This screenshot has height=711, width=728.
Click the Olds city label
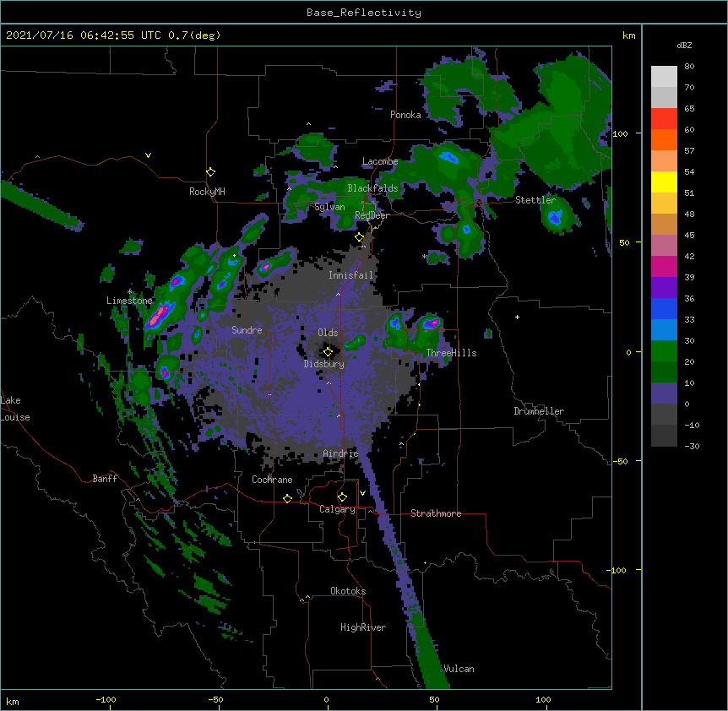(328, 333)
